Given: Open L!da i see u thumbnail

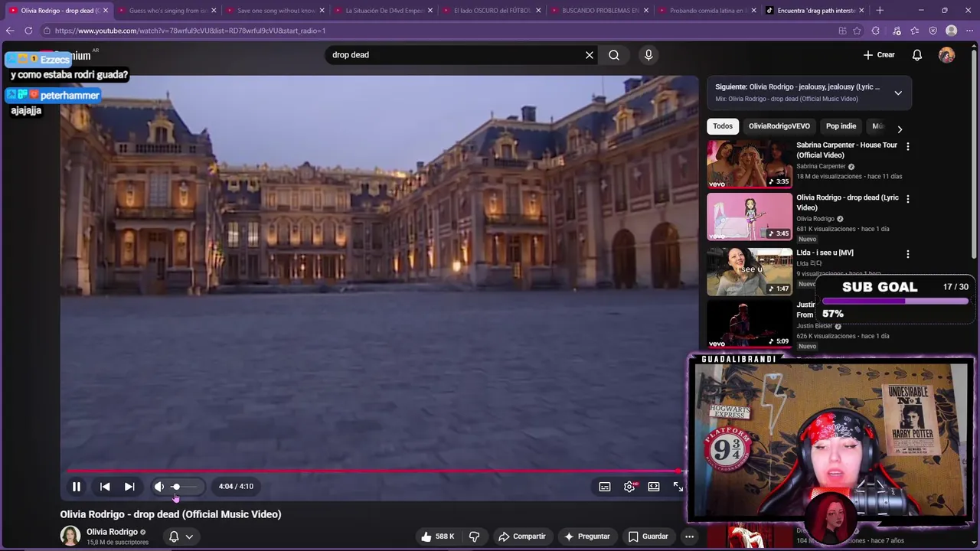Looking at the screenshot, I should [x=750, y=271].
